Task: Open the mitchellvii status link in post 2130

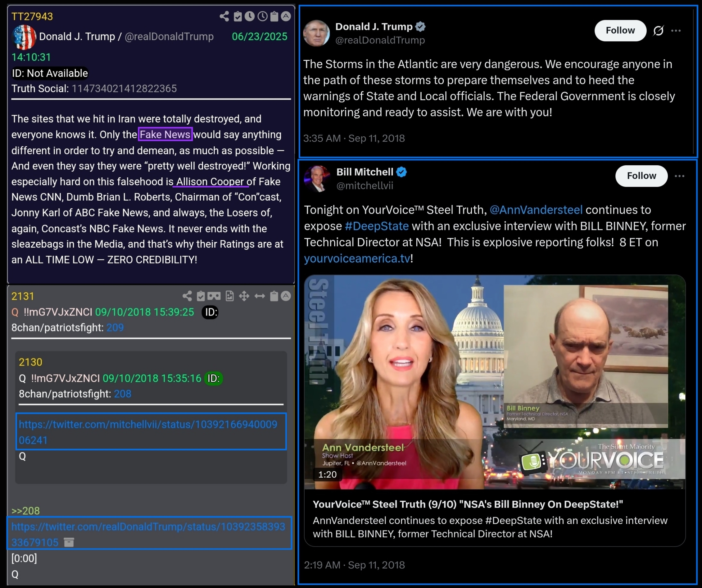Action: coord(148,432)
